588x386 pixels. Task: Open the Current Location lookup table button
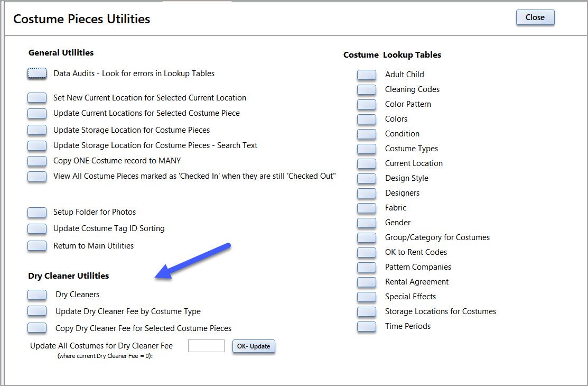pyautogui.click(x=366, y=164)
